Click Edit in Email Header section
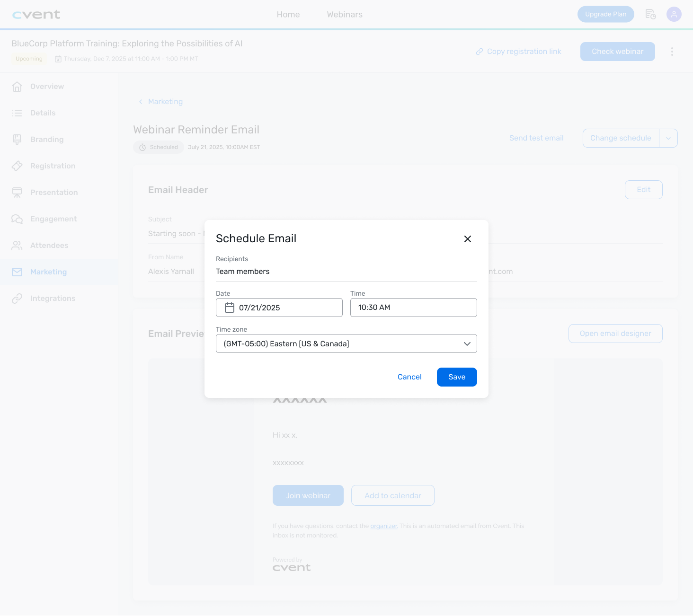This screenshot has width=693, height=616. (644, 190)
